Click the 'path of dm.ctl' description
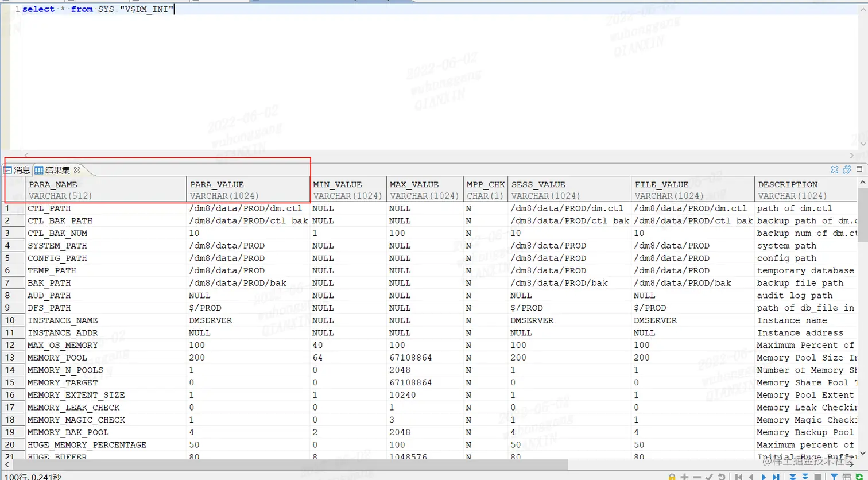Image resolution: width=868 pixels, height=480 pixels. [806, 208]
